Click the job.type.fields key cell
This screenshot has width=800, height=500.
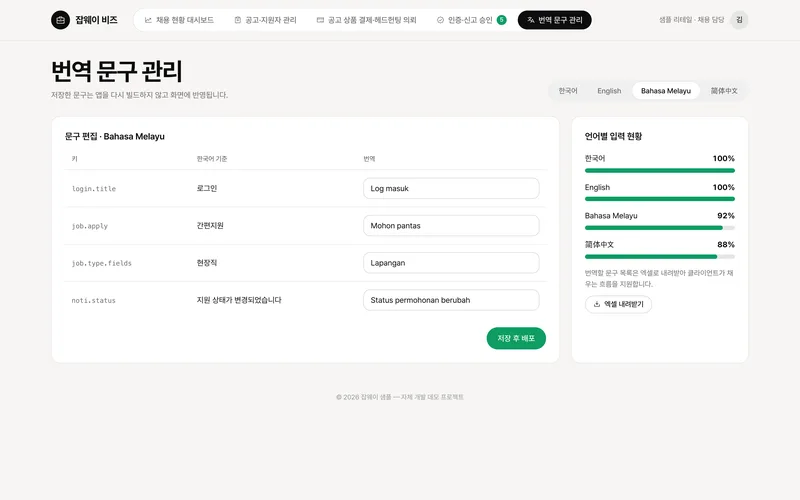click(102, 263)
